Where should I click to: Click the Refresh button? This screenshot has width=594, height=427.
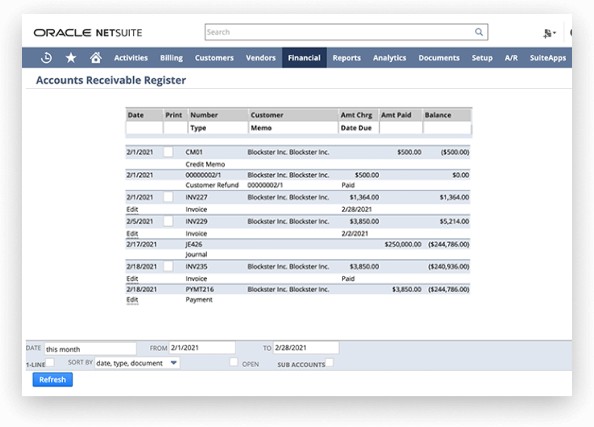coord(53,380)
